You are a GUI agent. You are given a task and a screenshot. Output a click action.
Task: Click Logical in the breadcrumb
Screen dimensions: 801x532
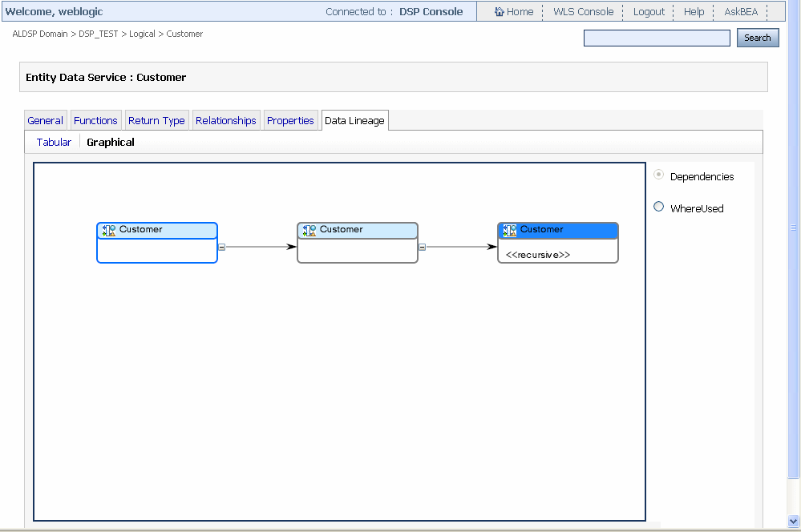[142, 34]
